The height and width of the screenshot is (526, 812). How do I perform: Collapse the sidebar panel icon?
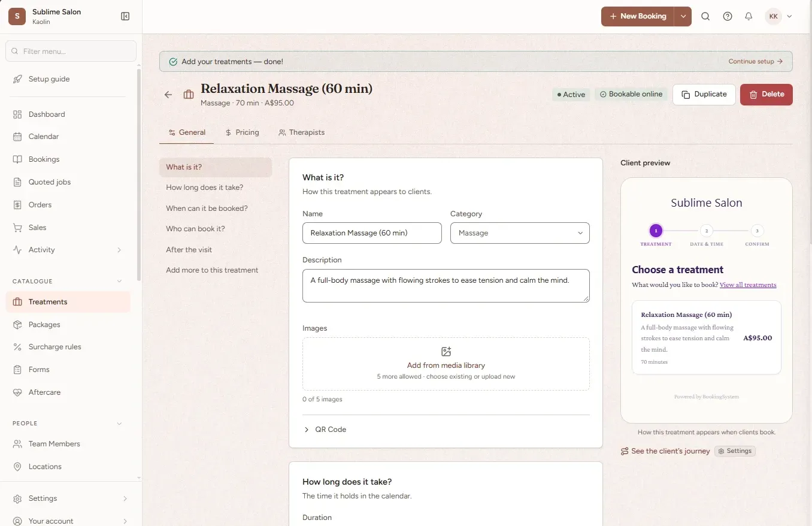[x=125, y=16]
